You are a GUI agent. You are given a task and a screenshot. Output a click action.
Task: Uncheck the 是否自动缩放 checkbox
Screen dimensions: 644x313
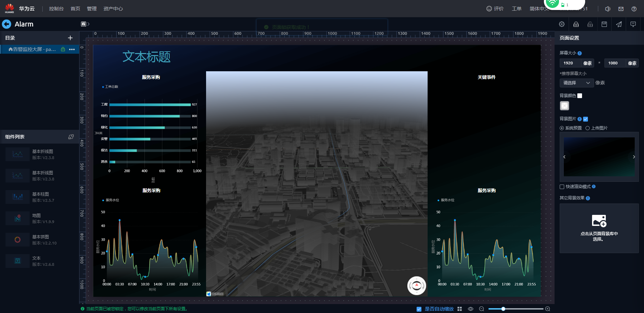point(419,309)
